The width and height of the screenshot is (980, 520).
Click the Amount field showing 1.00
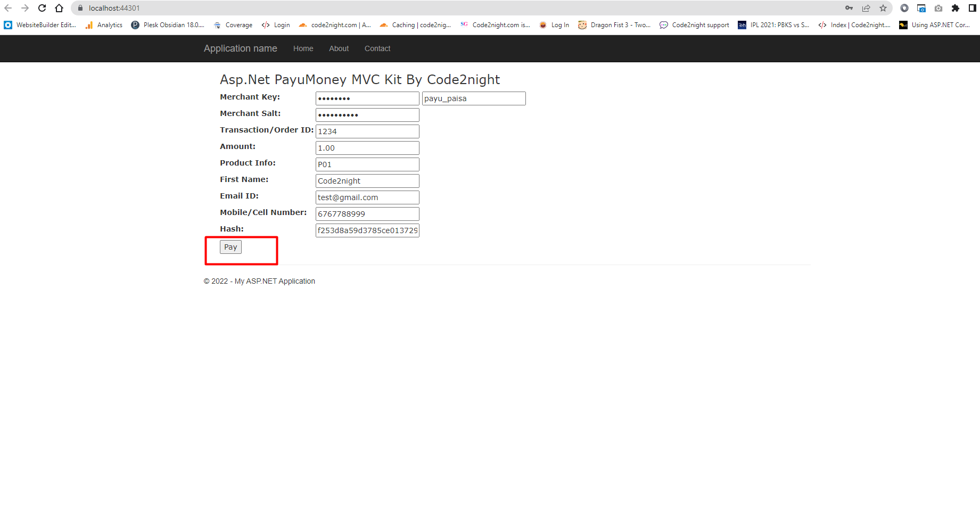click(367, 148)
